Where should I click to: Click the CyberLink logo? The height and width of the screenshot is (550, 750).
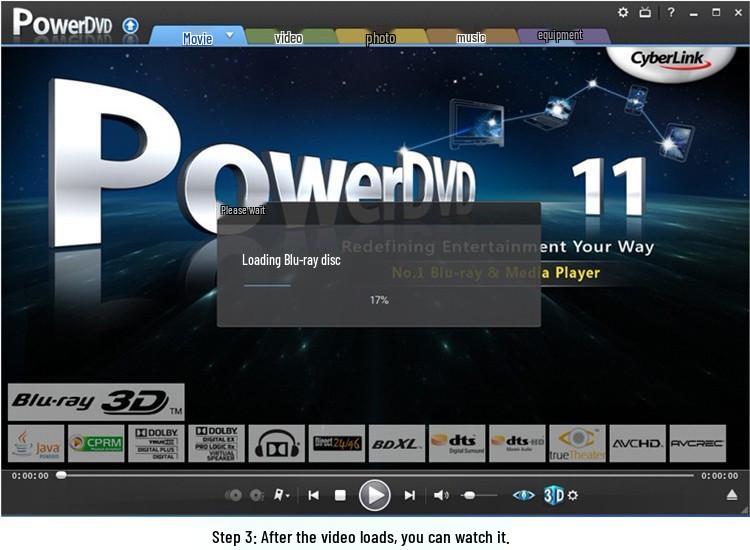click(x=670, y=60)
